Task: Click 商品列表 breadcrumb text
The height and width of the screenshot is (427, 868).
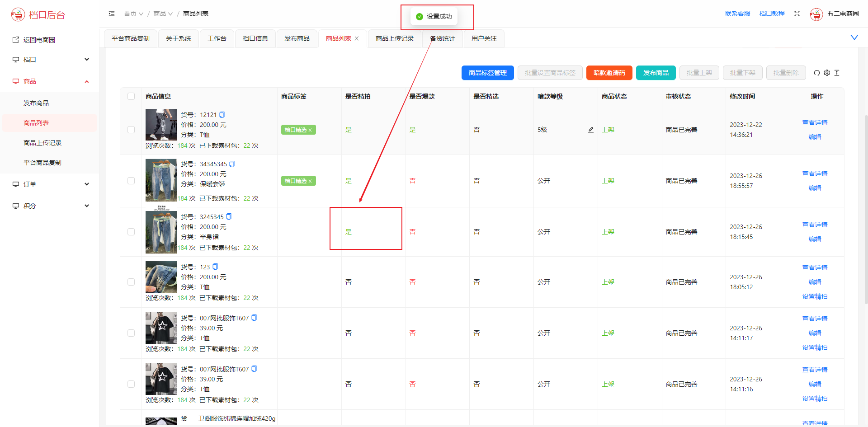Action: click(x=196, y=14)
